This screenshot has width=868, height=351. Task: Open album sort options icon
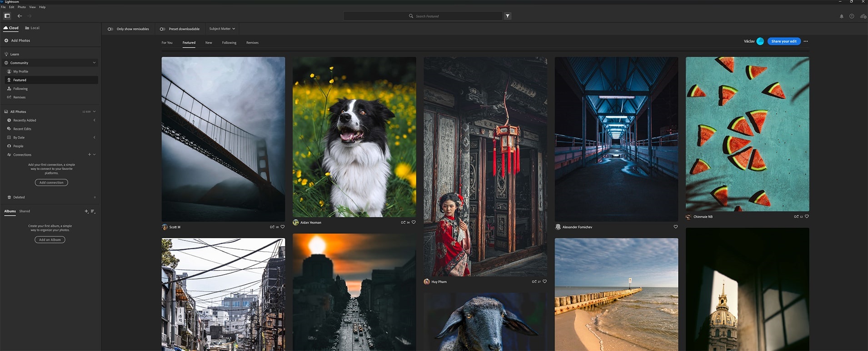point(93,211)
